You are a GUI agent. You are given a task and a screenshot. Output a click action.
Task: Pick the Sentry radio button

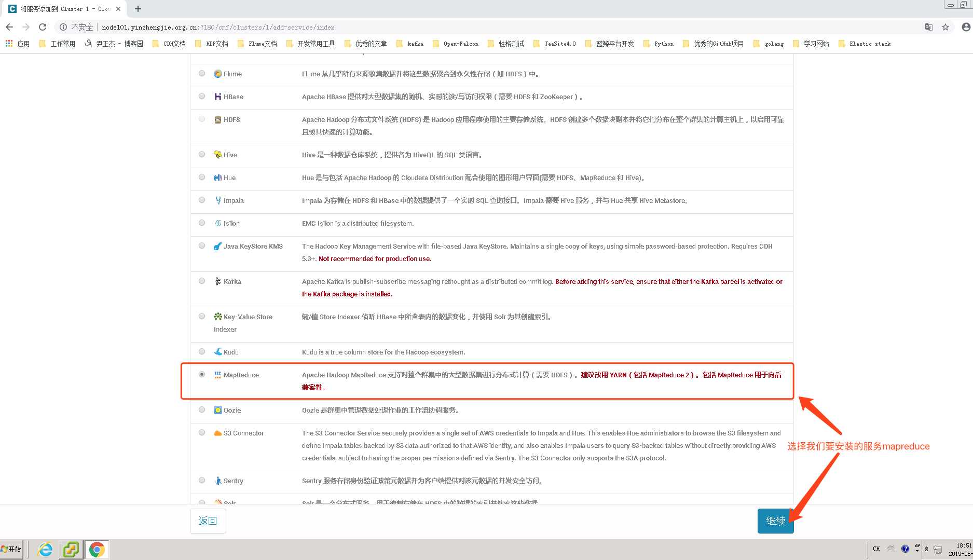pos(202,480)
